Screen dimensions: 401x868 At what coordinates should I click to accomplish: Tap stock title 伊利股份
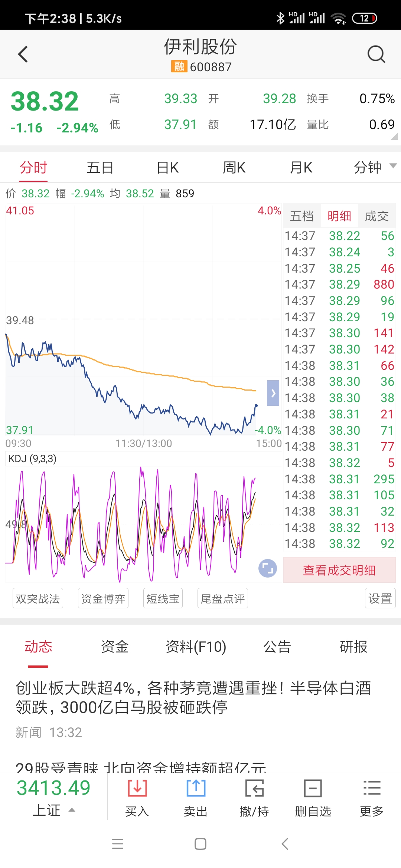200,47
